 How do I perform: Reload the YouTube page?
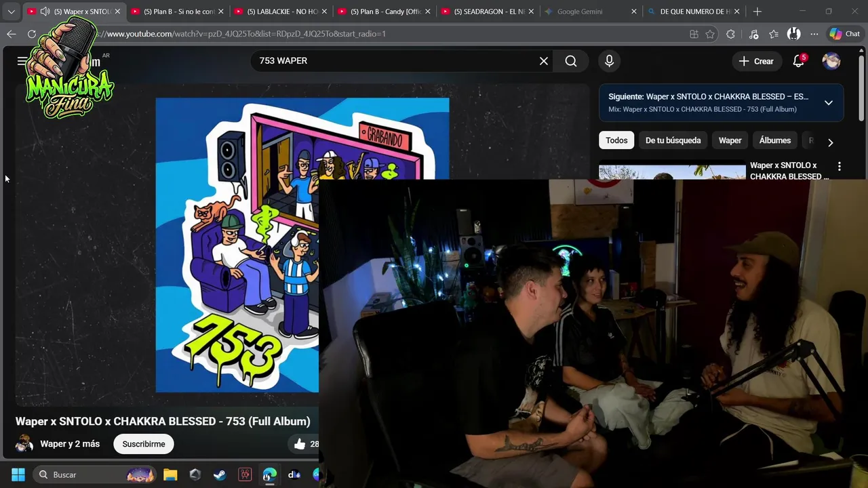point(32,34)
